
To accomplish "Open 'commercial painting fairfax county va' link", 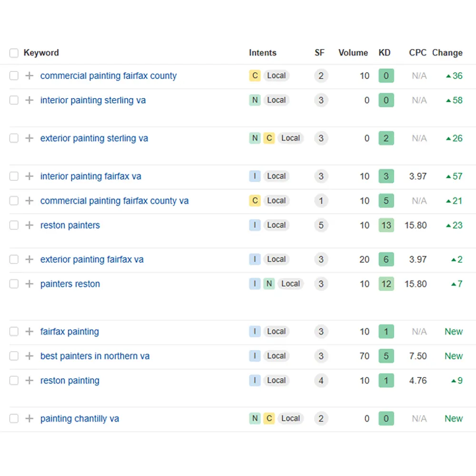I will [x=114, y=201].
